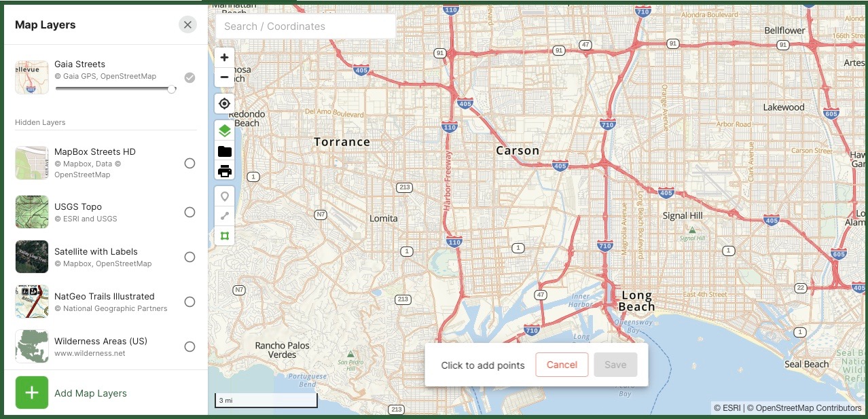Toggle the green map layers icon

[x=224, y=131]
